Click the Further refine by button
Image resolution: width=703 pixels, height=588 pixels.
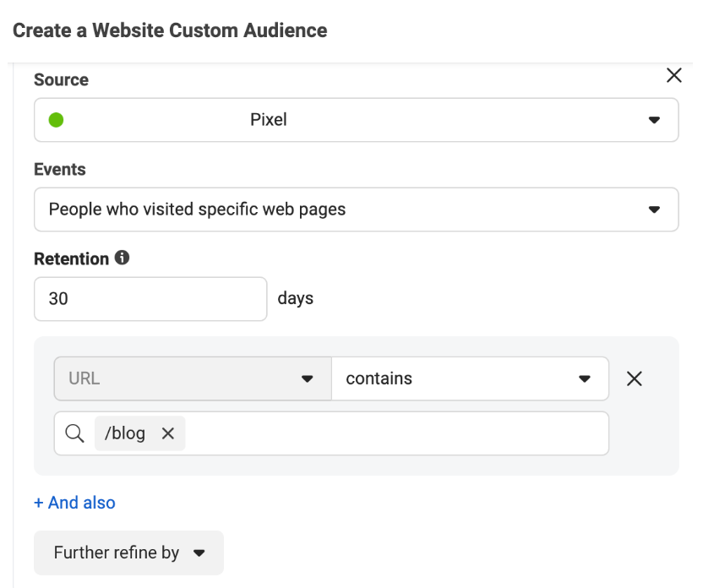[x=128, y=553]
